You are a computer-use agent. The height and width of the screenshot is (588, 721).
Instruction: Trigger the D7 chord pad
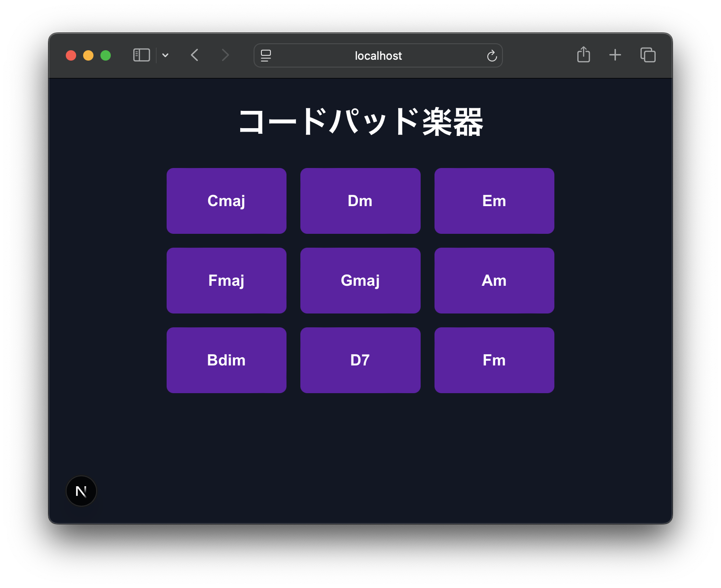pyautogui.click(x=360, y=360)
